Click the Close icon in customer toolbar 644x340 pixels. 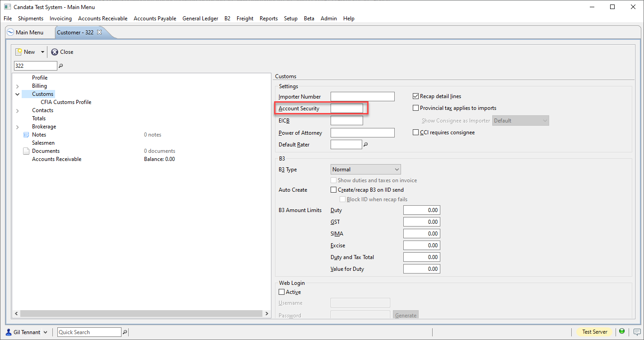point(55,52)
